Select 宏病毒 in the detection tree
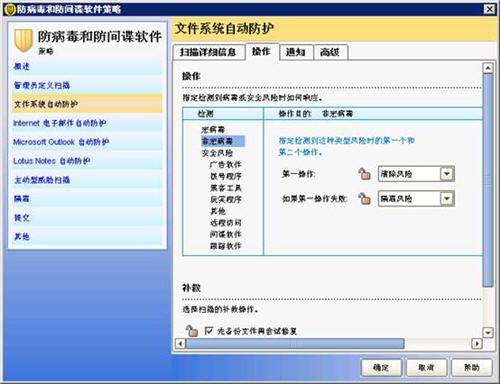 pos(213,130)
